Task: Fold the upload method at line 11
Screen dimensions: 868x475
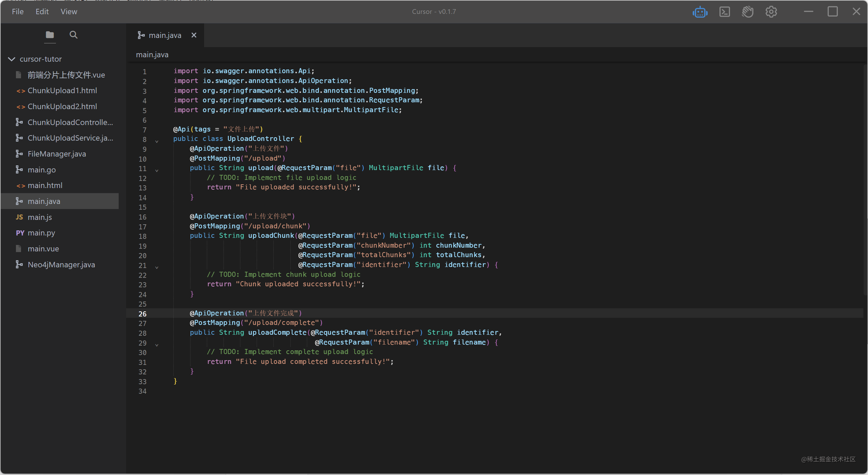Action: (157, 170)
